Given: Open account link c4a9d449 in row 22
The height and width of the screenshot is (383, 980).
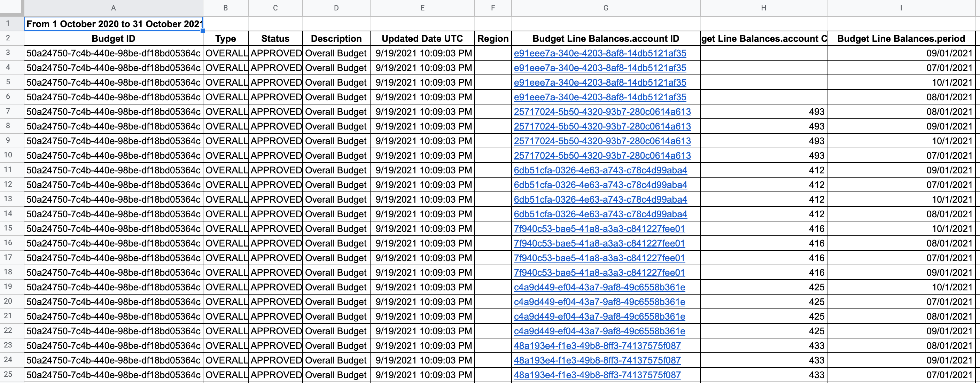Looking at the screenshot, I should 600,331.
